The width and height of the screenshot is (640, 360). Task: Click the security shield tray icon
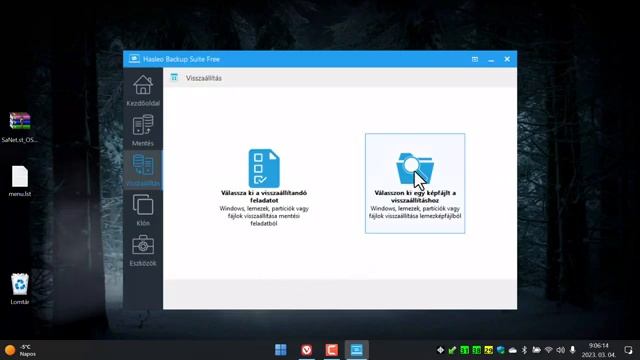coord(500,350)
